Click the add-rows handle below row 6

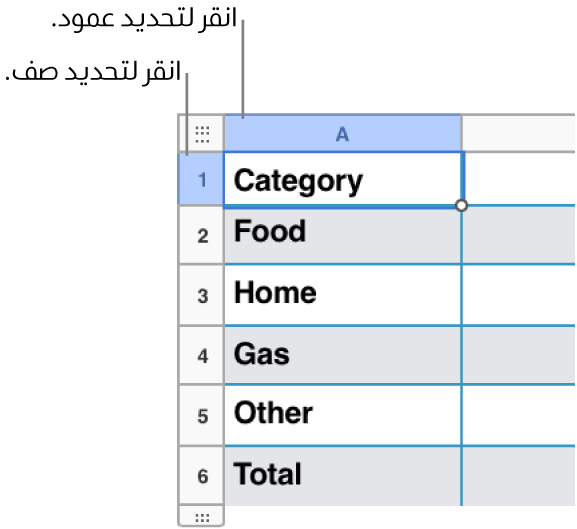click(x=202, y=517)
